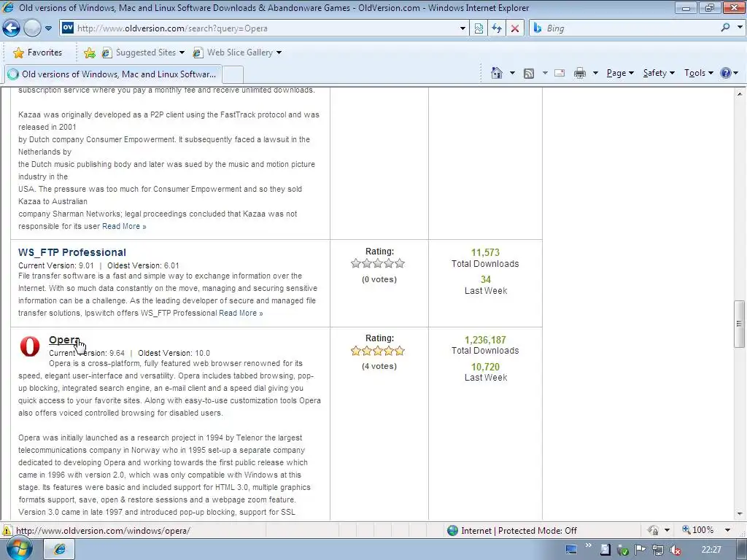The height and width of the screenshot is (560, 747).
Task: Open the Page menu
Action: tap(620, 73)
